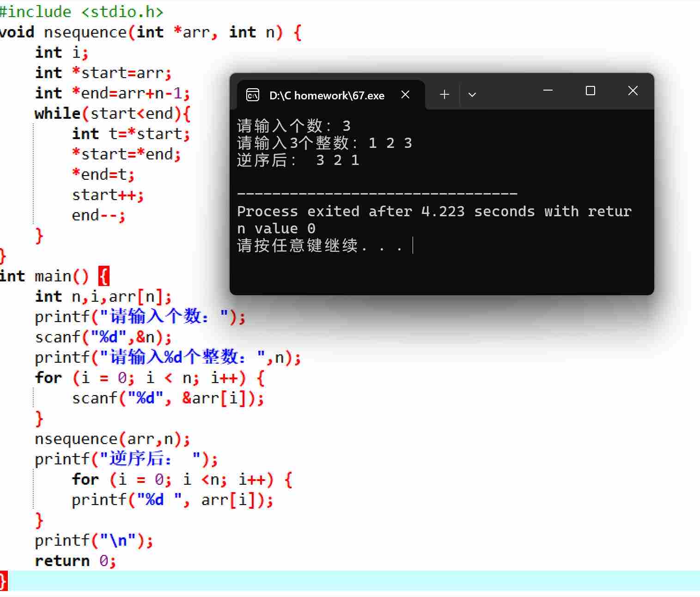The width and height of the screenshot is (700, 597).
Task: Click the 'void nsequence' function declaration
Action: [150, 32]
